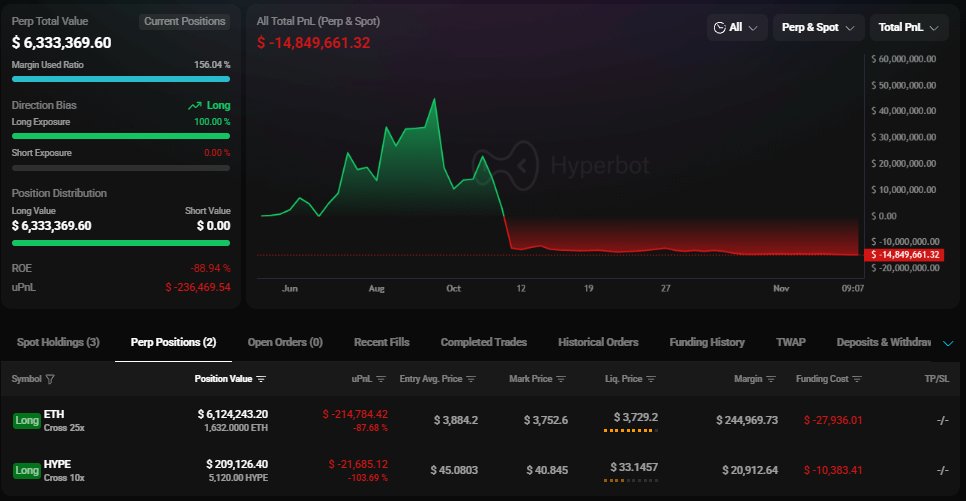
Task: Click ETH entry price $3,884.2
Action: 456,420
